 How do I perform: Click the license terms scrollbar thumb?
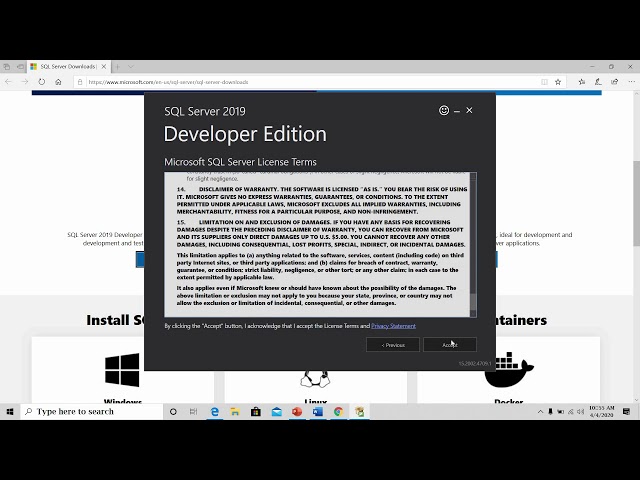click(x=473, y=302)
